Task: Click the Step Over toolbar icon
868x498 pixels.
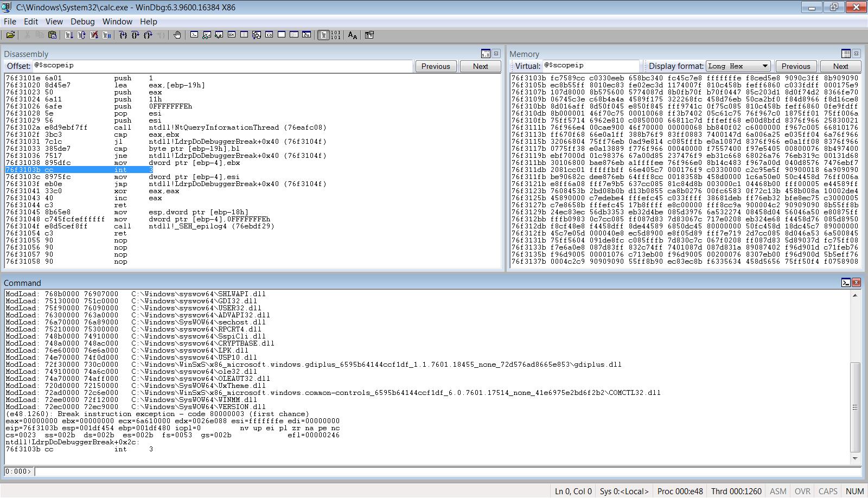Action: [x=136, y=35]
